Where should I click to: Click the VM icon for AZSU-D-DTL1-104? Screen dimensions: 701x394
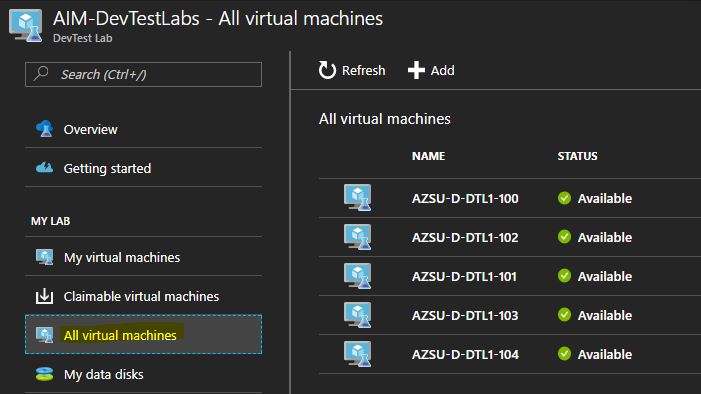point(358,354)
